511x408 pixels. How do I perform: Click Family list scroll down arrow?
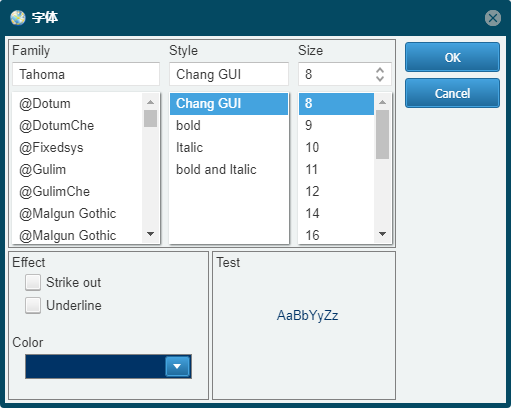pyautogui.click(x=150, y=234)
